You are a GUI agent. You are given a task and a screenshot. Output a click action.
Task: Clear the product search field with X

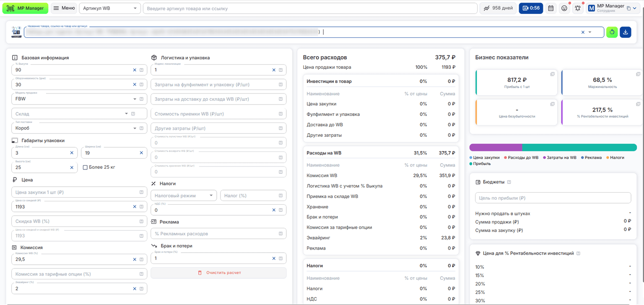click(x=583, y=32)
